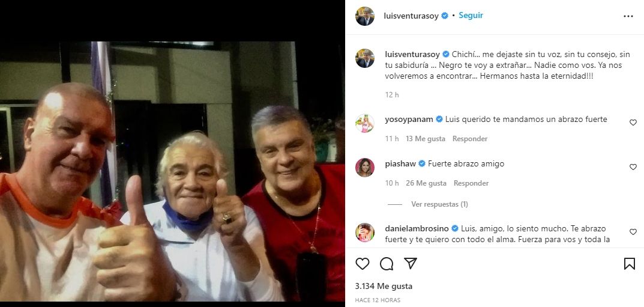Open luisventurasoy profile picture in header
The height and width of the screenshot is (307, 644).
coord(365,16)
